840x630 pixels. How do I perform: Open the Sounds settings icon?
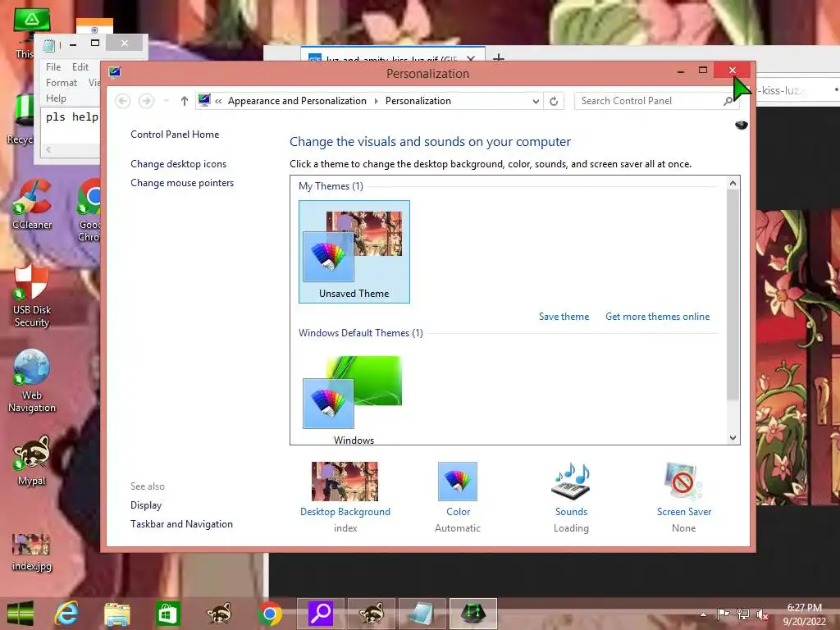(x=571, y=481)
